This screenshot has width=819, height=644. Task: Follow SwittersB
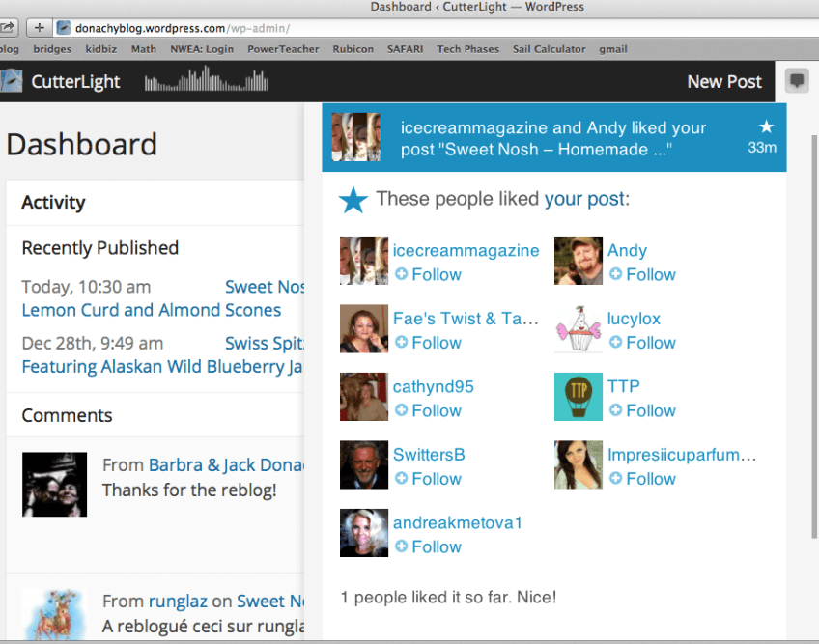point(428,479)
